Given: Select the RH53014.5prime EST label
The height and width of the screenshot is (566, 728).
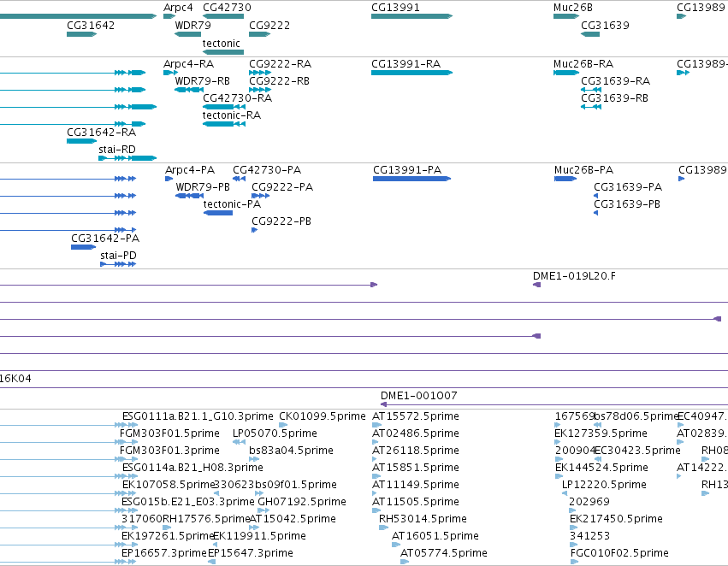Looking at the screenshot, I should 423,520.
